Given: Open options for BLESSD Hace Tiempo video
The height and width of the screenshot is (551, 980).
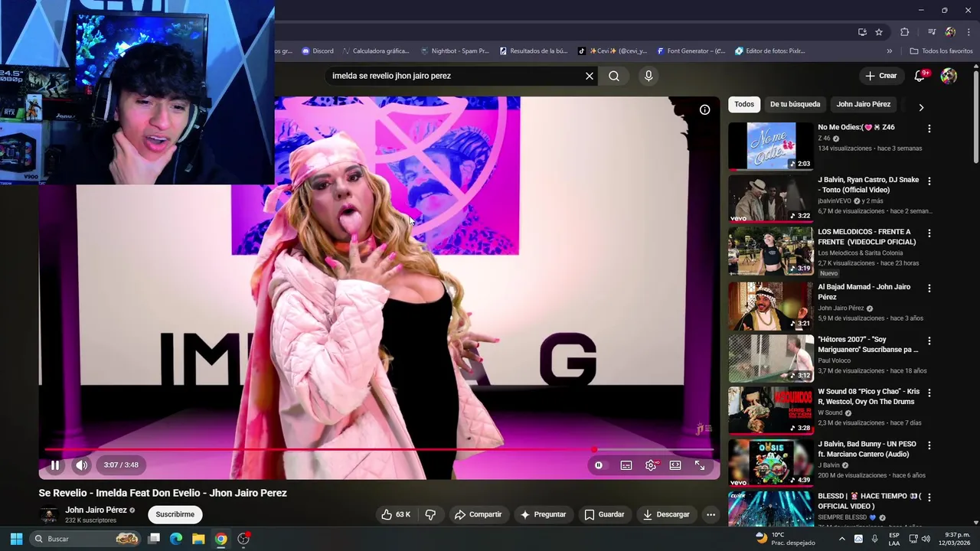Looking at the screenshot, I should point(929,497).
